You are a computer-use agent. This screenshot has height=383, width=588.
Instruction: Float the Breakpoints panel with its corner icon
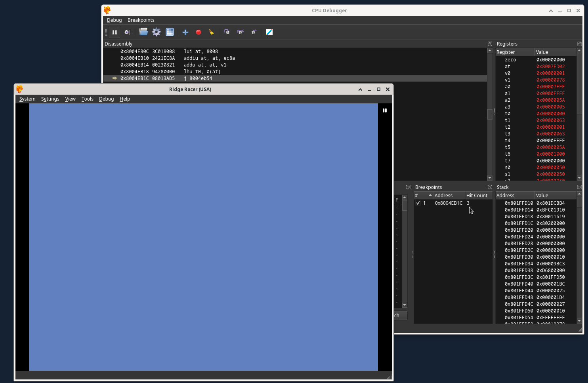coord(490,187)
